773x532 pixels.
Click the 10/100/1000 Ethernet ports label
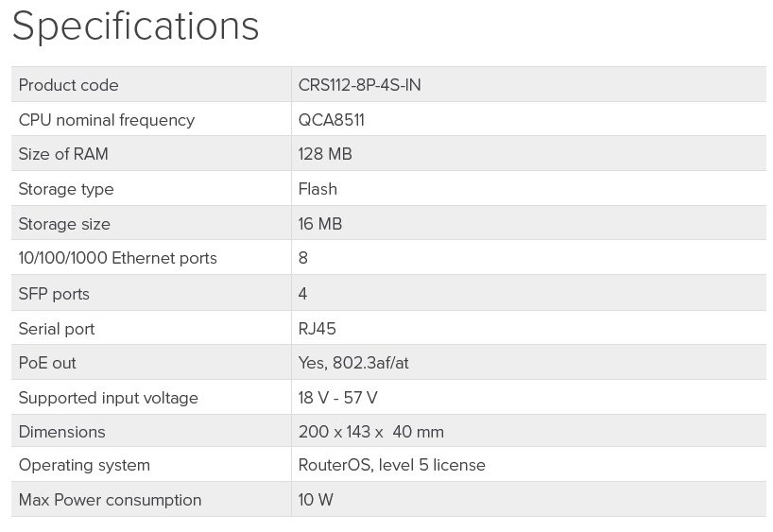point(117,258)
